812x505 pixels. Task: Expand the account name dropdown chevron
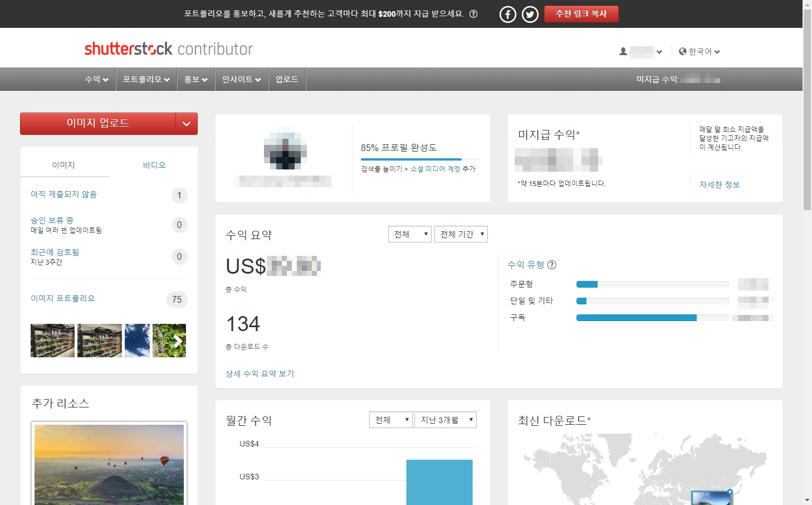[659, 52]
